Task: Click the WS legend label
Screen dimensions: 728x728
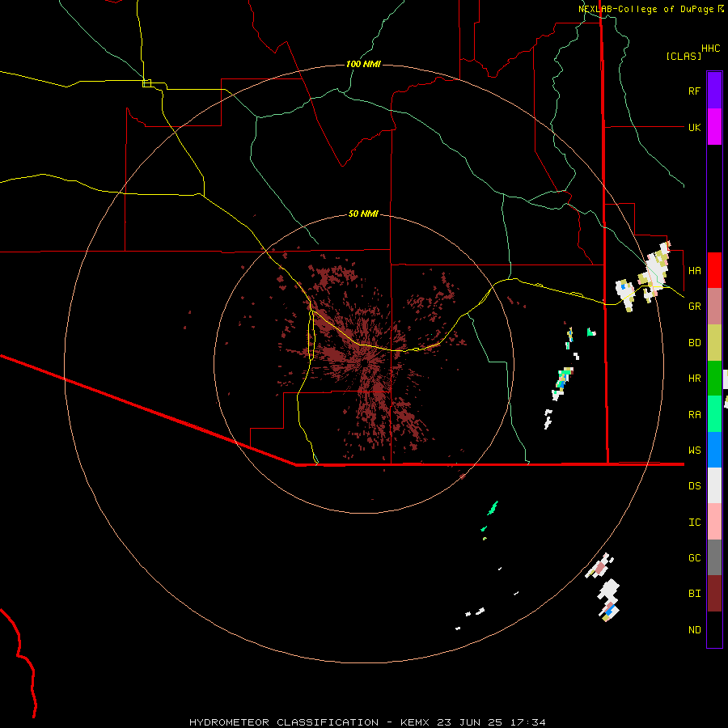Action: (x=694, y=450)
